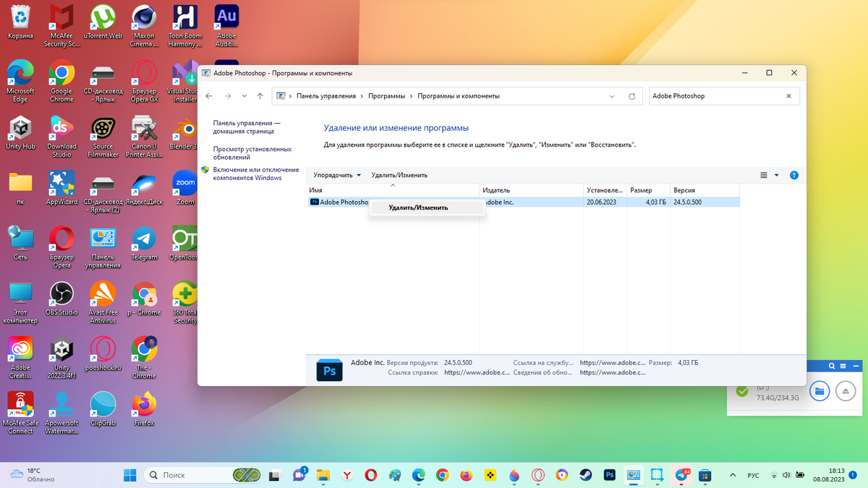The width and height of the screenshot is (868, 488).
Task: Show hidden tray icons chevron
Action: pos(733,475)
